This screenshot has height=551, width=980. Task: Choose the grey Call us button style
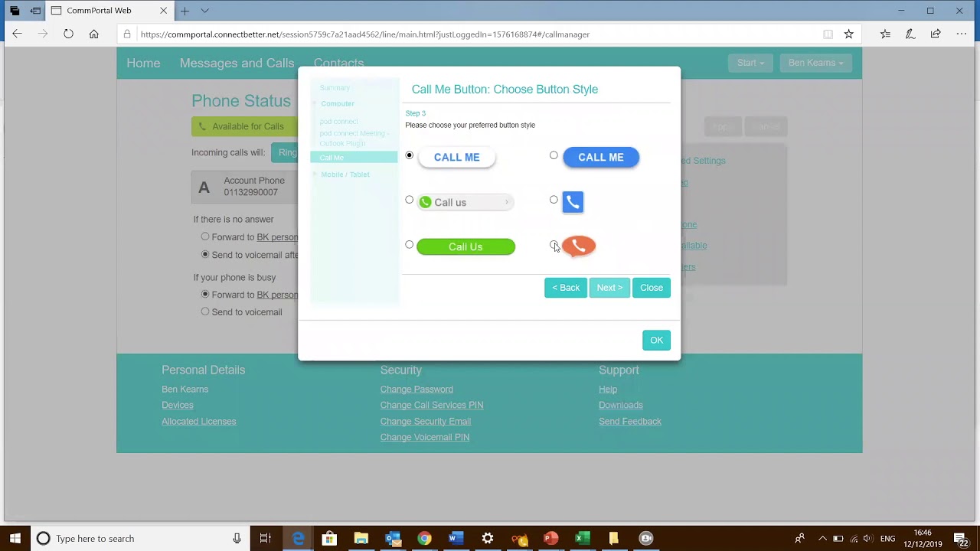410,200
